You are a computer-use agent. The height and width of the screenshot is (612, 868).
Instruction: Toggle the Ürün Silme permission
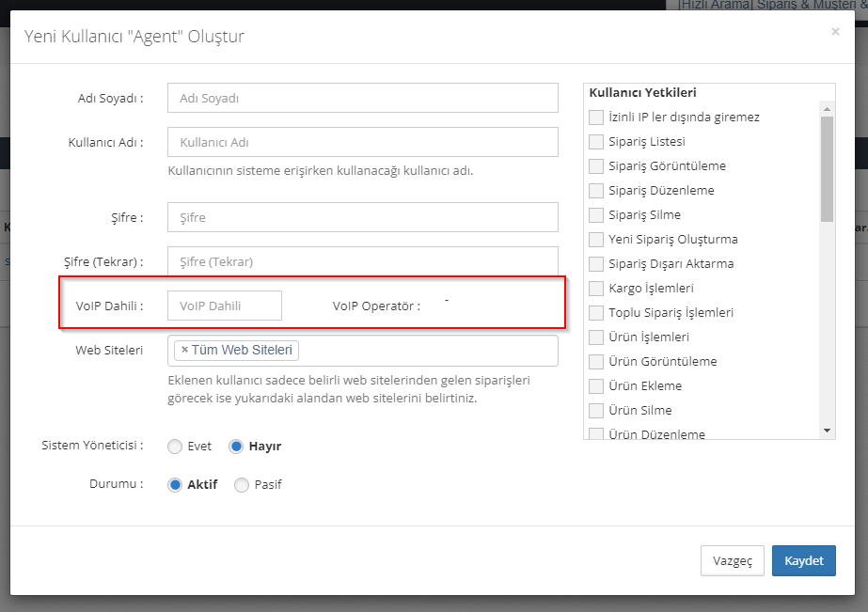[x=595, y=411]
